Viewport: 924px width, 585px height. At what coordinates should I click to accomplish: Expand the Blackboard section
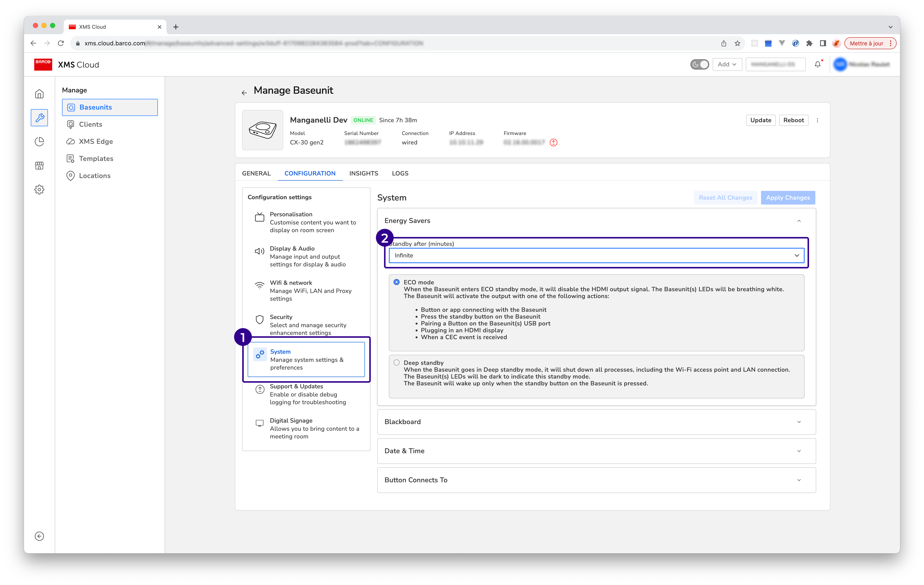[596, 422]
